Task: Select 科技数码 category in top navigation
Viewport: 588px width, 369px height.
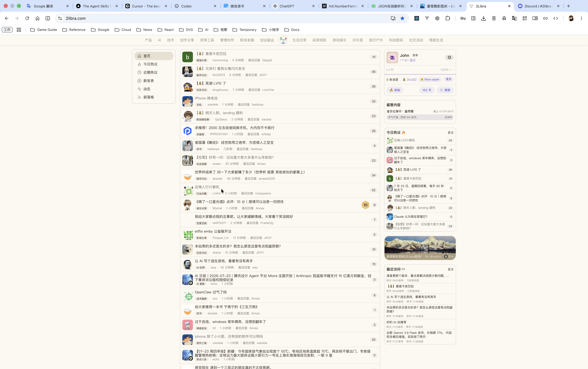Action: pos(396,40)
